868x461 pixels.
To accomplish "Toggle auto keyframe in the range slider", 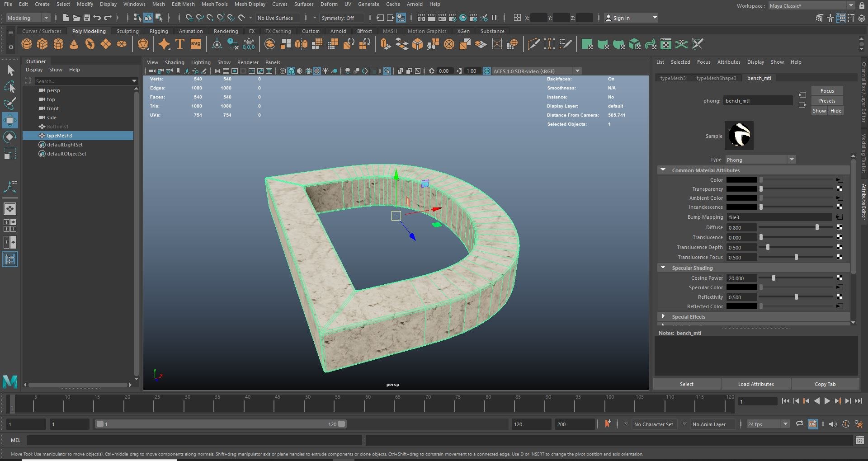I will pos(845,424).
